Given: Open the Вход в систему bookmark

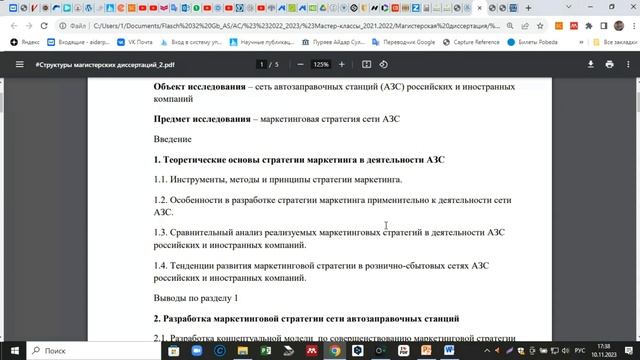Looking at the screenshot, I should coord(191,42).
